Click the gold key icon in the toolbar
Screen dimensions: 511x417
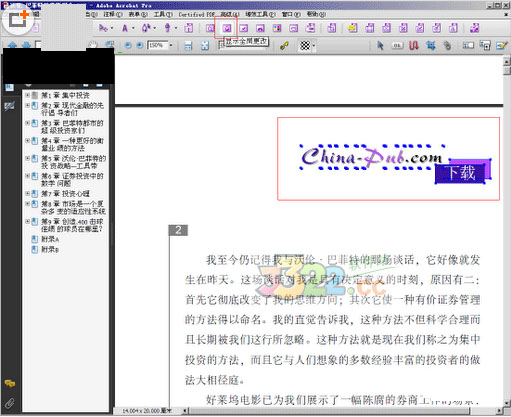tap(284, 46)
